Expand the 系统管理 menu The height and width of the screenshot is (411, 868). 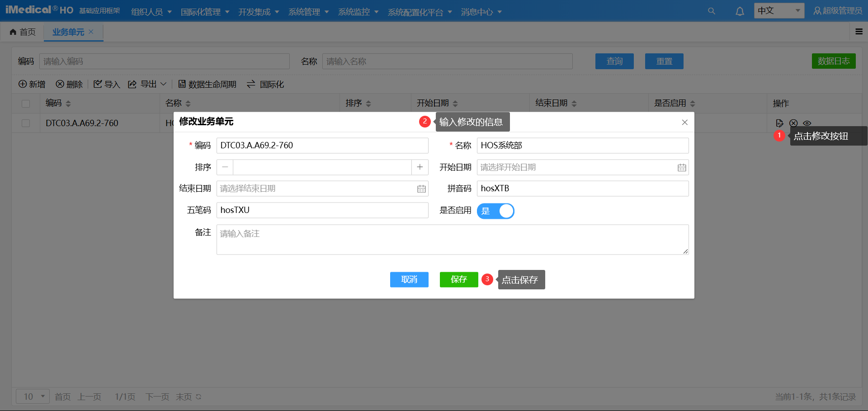point(309,12)
